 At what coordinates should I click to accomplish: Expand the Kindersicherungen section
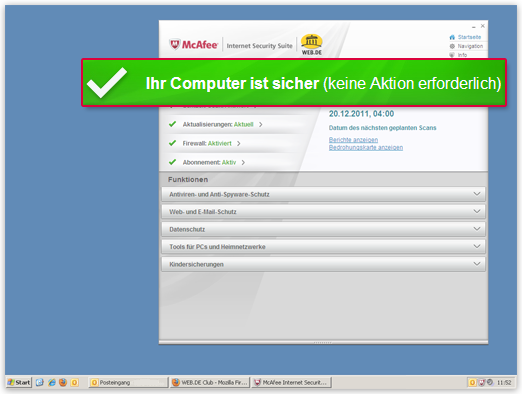323,264
